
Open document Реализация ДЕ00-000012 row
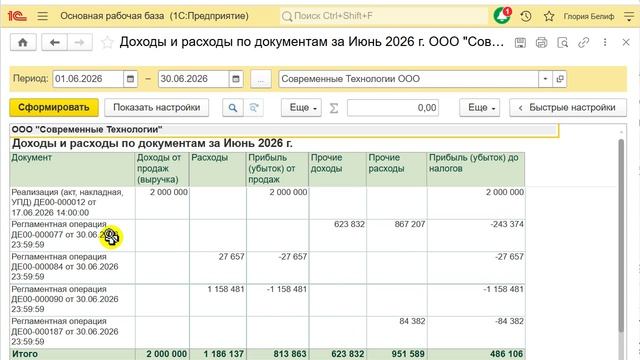(73, 202)
